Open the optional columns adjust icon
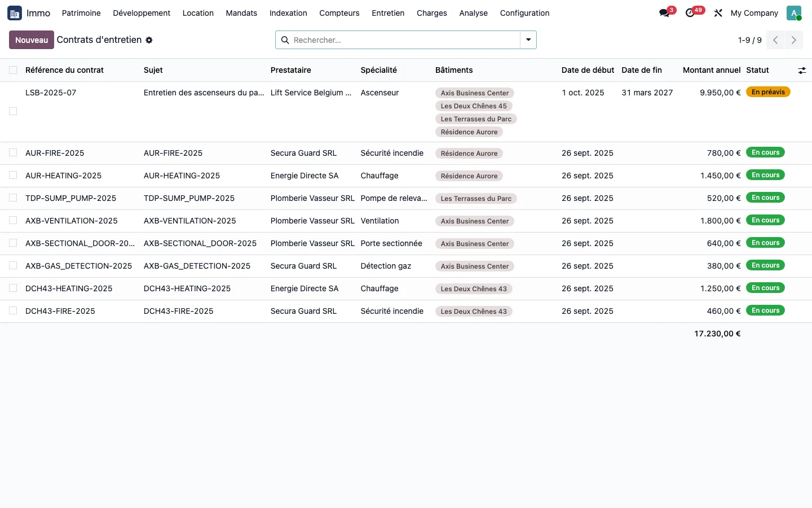 [802, 71]
